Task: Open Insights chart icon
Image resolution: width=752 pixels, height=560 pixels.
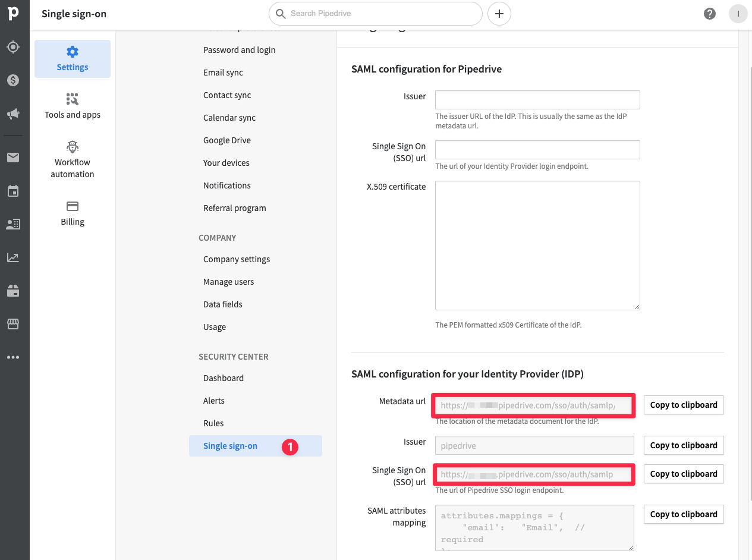Action: pyautogui.click(x=13, y=257)
